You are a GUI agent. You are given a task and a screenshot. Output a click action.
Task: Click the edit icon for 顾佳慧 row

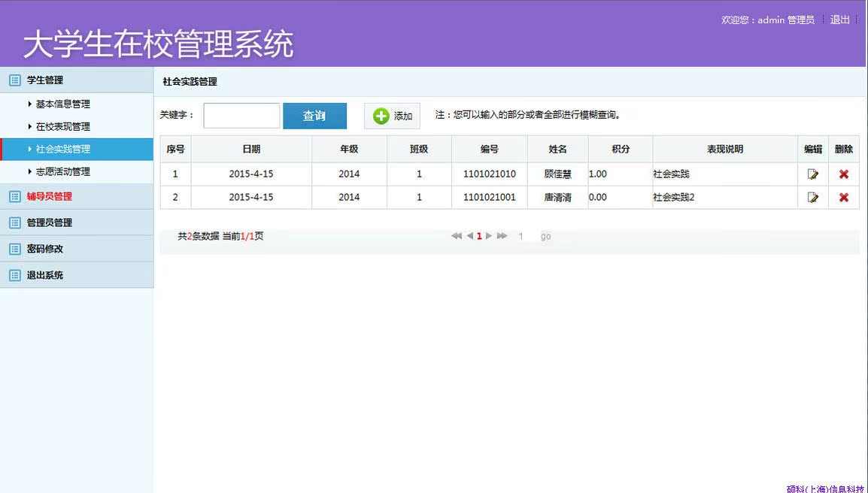pyautogui.click(x=812, y=174)
